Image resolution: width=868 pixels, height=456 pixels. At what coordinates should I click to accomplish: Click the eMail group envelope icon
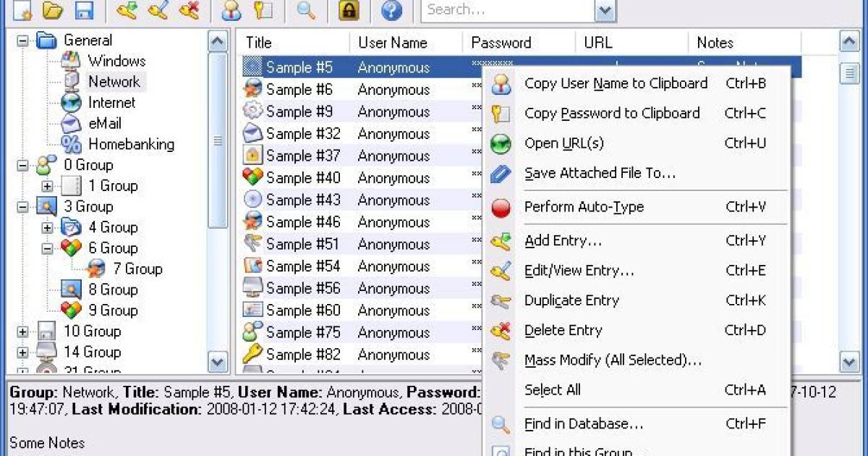point(71,123)
